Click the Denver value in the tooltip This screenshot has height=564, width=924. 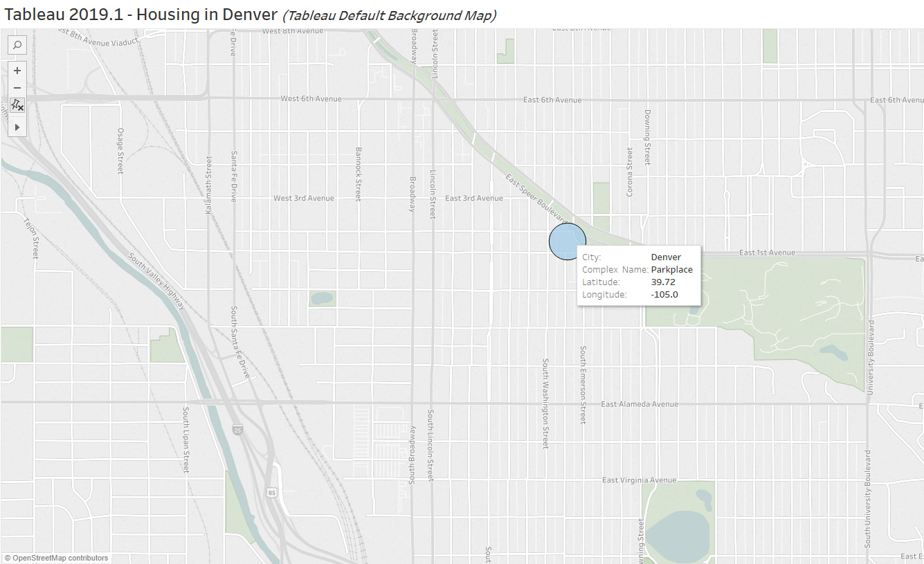click(665, 257)
